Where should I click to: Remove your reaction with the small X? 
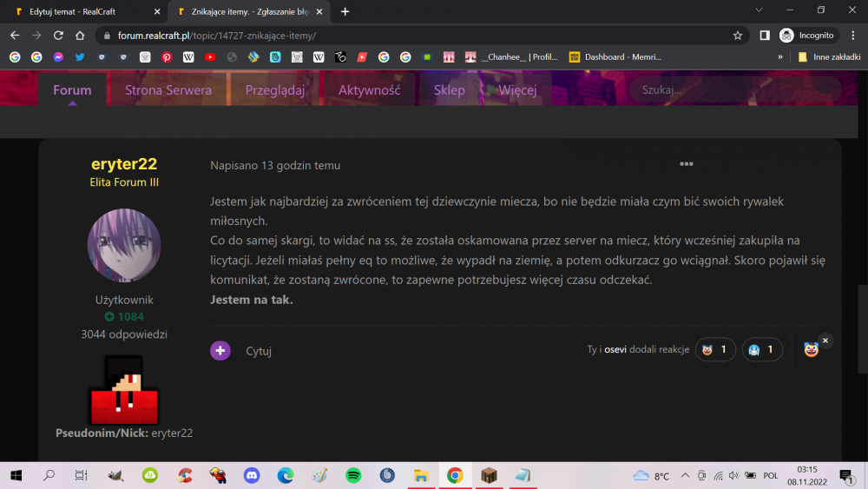tap(825, 340)
